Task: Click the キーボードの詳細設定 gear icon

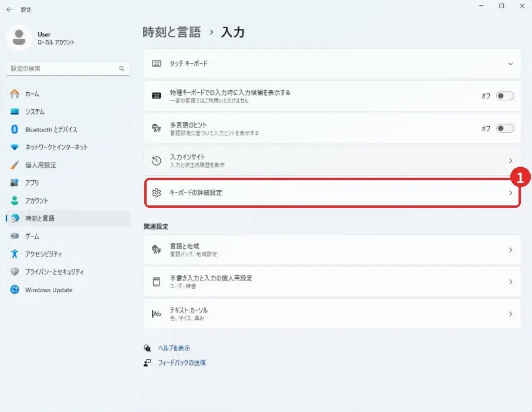Action: (157, 193)
